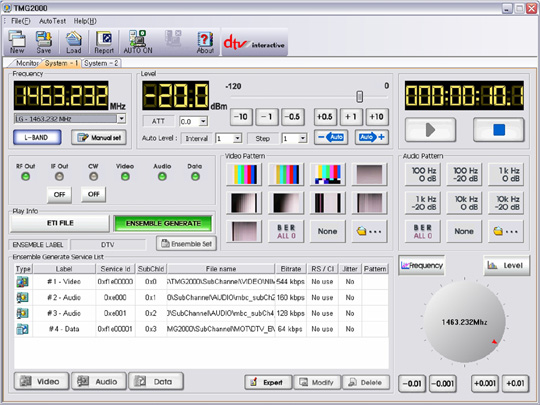Add a Video service
540x405 pixels.
click(x=41, y=382)
